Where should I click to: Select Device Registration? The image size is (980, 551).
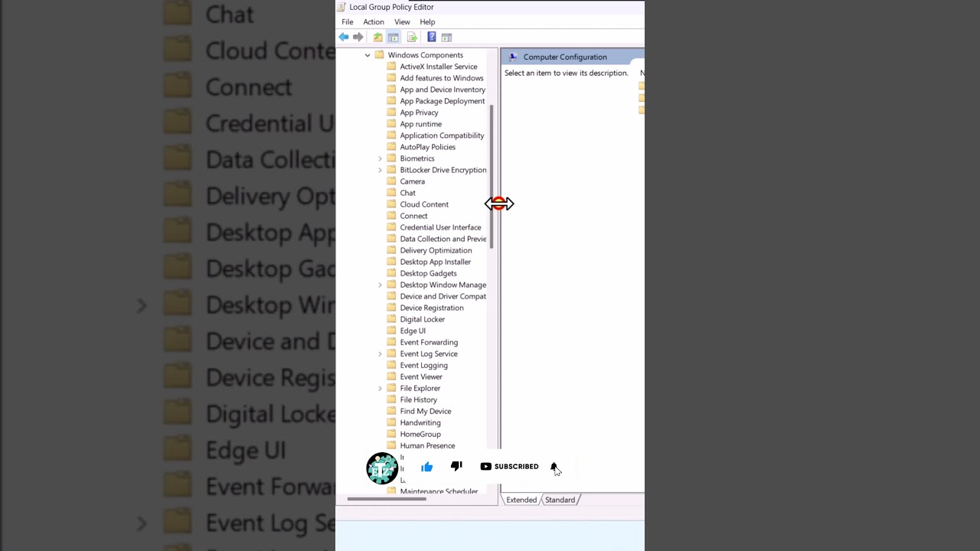(x=432, y=308)
